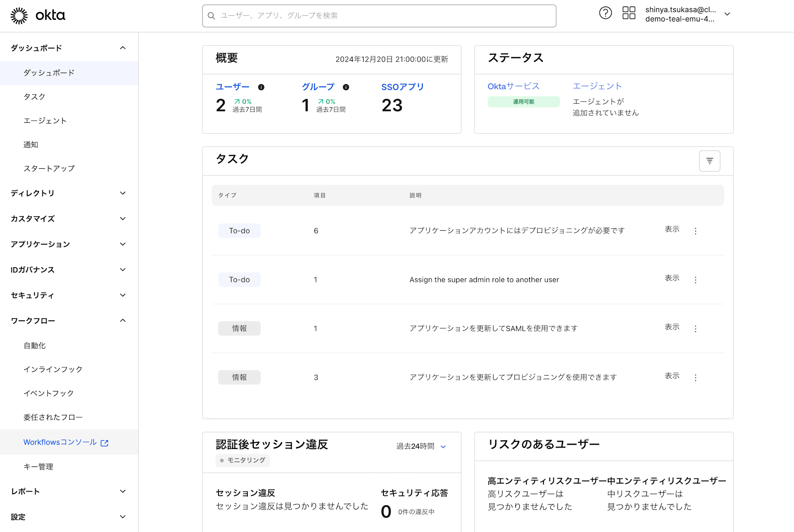The width and height of the screenshot is (794, 532).
Task: Expand the IDガバナンス sidebar section
Action: pyautogui.click(x=123, y=270)
